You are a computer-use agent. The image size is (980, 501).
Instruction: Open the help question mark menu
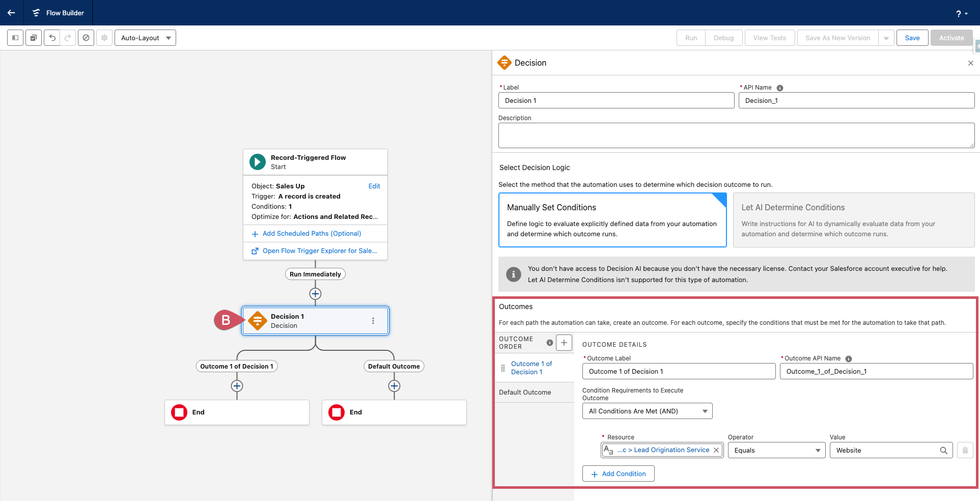point(961,14)
